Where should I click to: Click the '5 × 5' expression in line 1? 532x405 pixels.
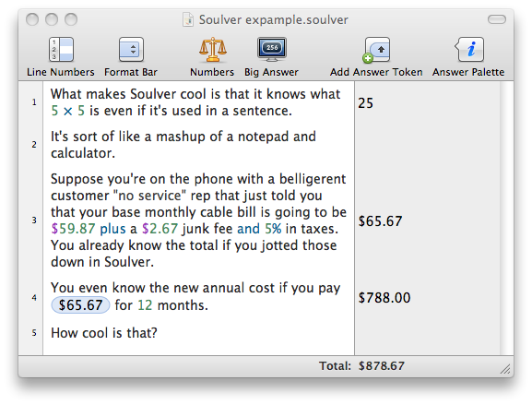point(68,111)
